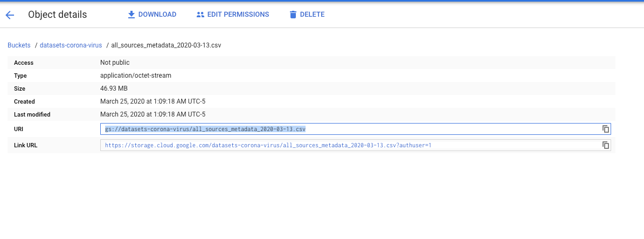Viewport: 644px width, 239px height.
Task: Open the datasets-corona-virus bucket link
Action: pyautogui.click(x=71, y=45)
